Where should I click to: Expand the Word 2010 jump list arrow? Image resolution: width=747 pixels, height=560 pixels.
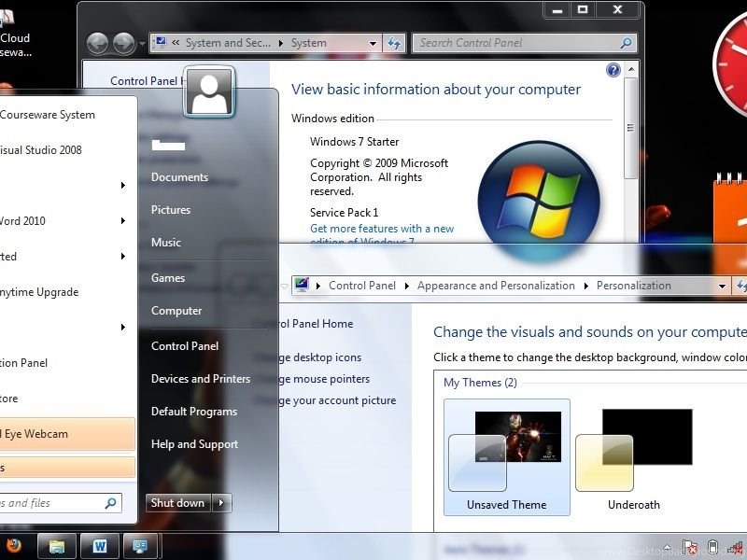pos(123,221)
